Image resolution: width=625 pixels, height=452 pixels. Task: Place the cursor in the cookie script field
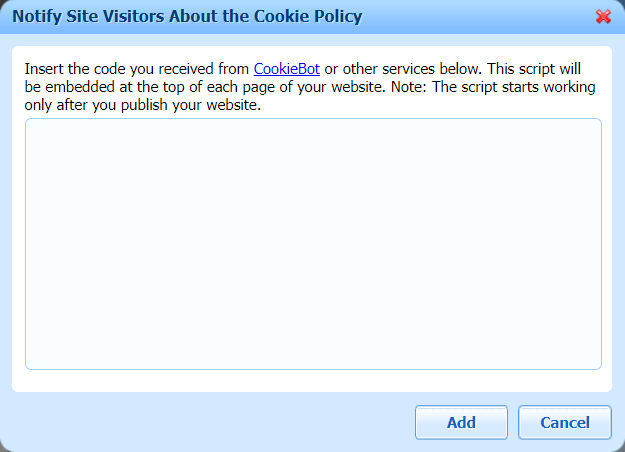[x=313, y=244]
